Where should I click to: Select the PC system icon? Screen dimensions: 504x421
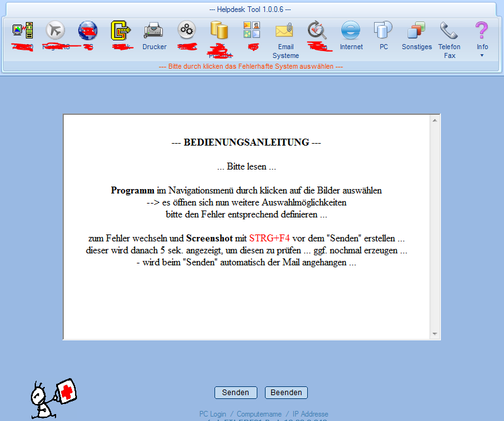tap(383, 30)
